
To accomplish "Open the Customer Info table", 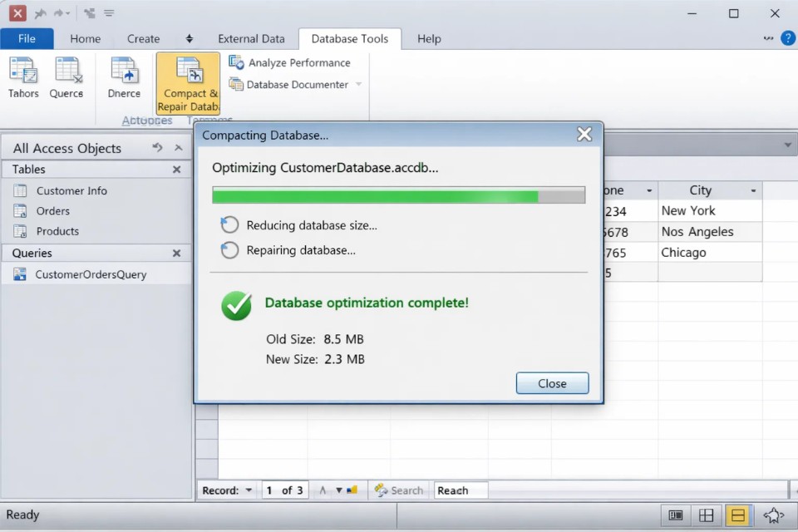I will (x=71, y=191).
